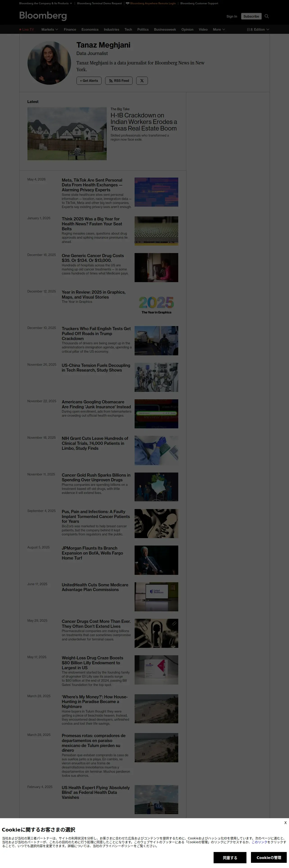Viewport: 289px width, 868px height.
Task: Open the Politics section
Action: [x=143, y=29]
